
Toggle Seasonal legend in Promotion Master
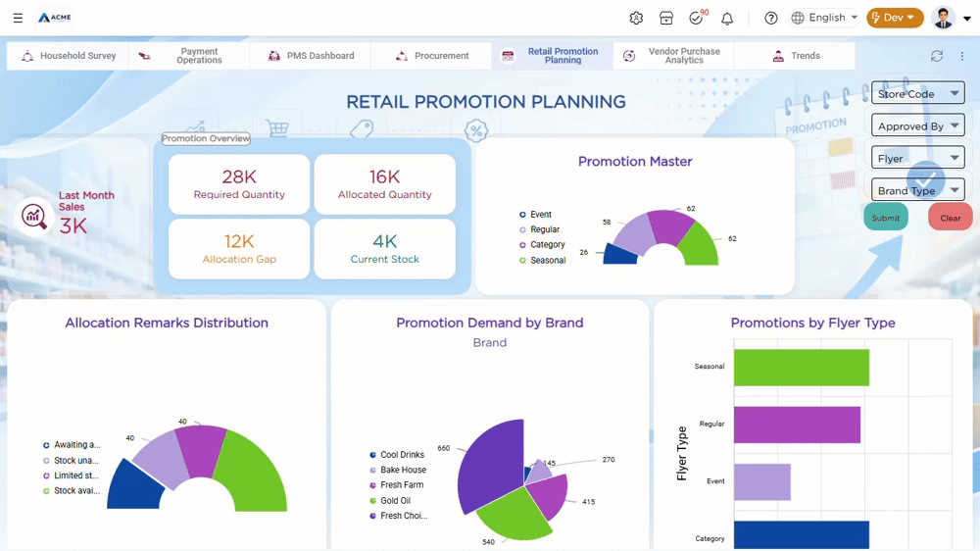[542, 260]
